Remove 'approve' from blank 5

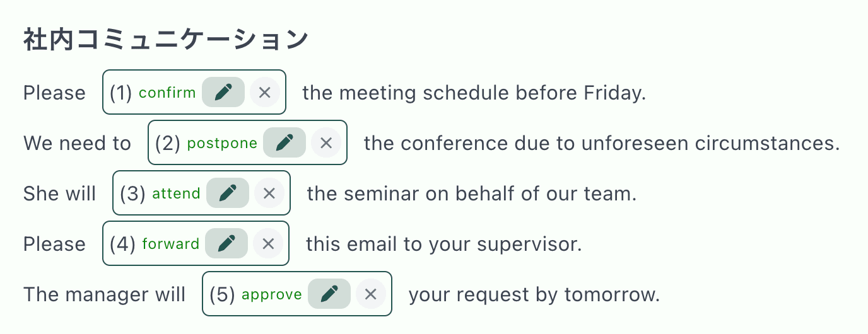point(371,294)
